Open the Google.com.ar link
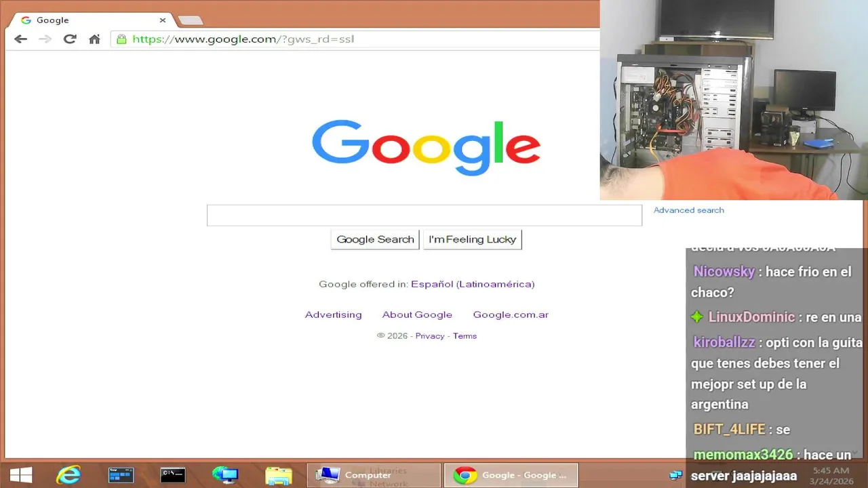 click(x=511, y=314)
